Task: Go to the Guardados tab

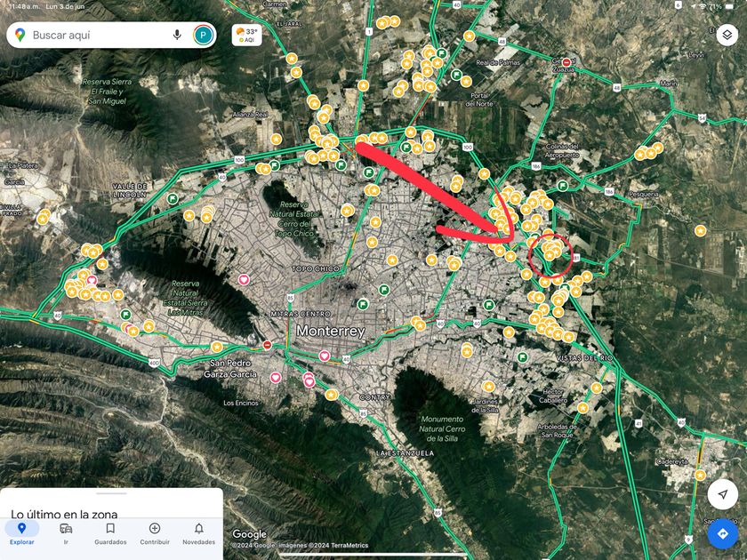Action: (x=110, y=533)
